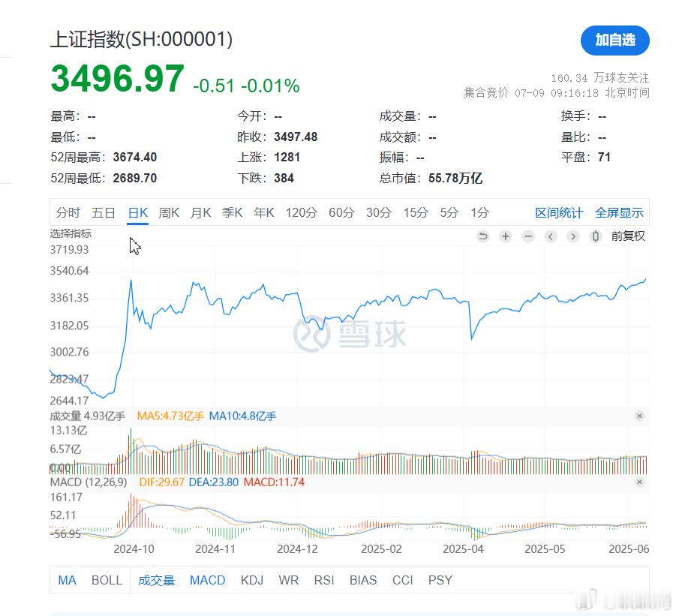
Task: Enable the BIAS indicator
Action: coord(363,580)
